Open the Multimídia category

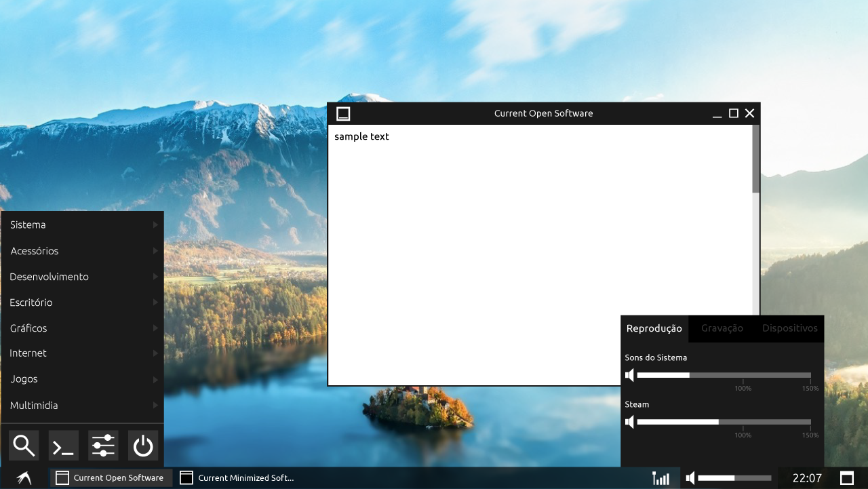click(x=82, y=406)
